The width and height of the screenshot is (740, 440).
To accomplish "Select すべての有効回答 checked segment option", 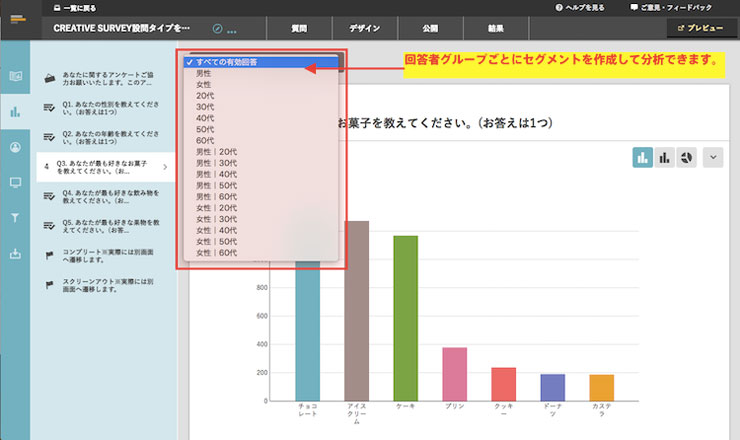I will [x=227, y=63].
